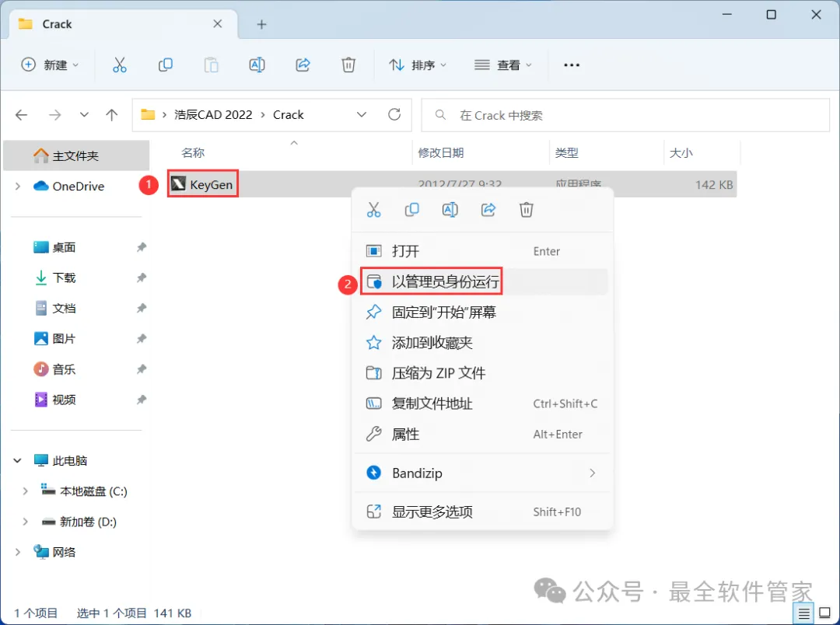Select 网络 in the sidebar
The width and height of the screenshot is (840, 625).
click(63, 552)
